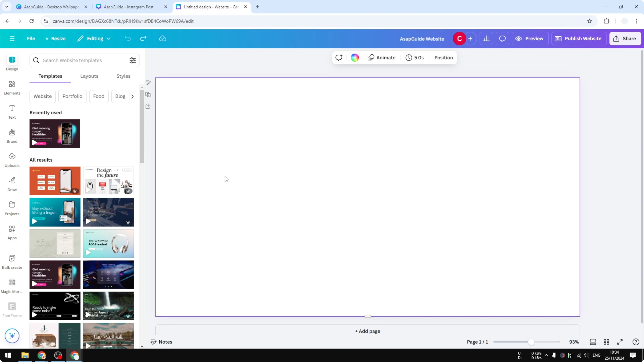644x362 pixels.
Task: Open the File menu
Action: tap(31, 38)
